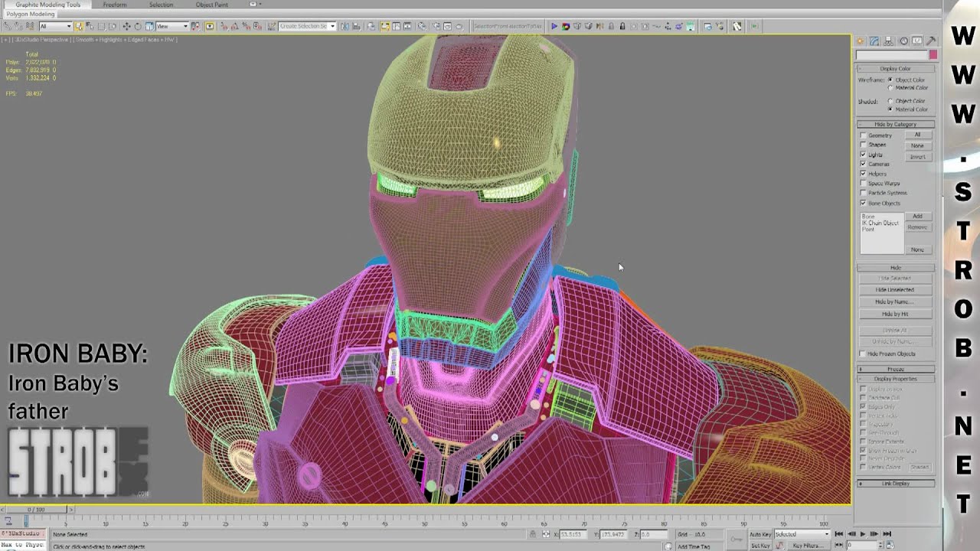980x551 pixels.
Task: Check the Space Warps checkbox
Action: (864, 184)
